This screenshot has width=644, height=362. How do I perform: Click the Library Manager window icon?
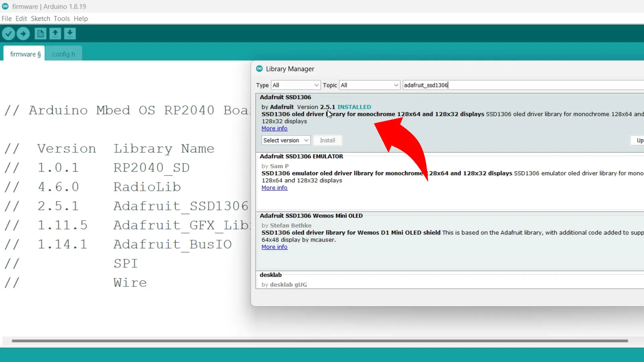coord(259,69)
